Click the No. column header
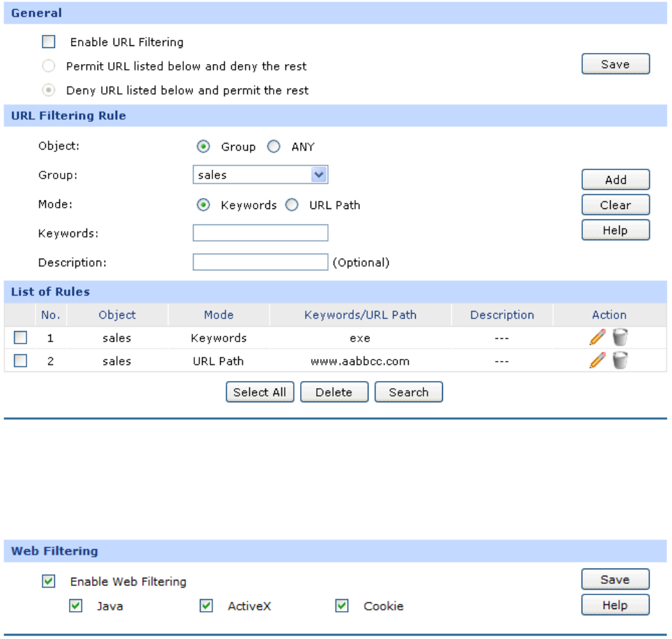The width and height of the screenshot is (672, 639). click(x=51, y=315)
